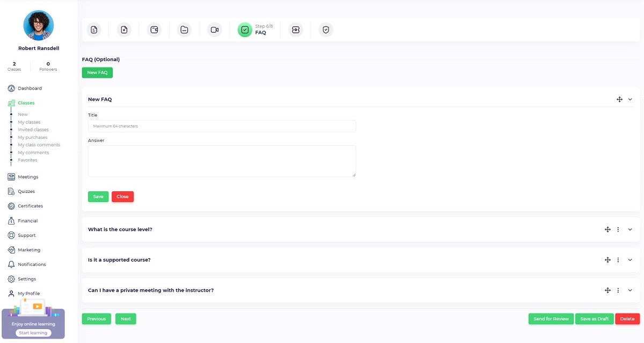644x343 pixels.
Task: Click move icon on supported course FAQ
Action: [608, 260]
